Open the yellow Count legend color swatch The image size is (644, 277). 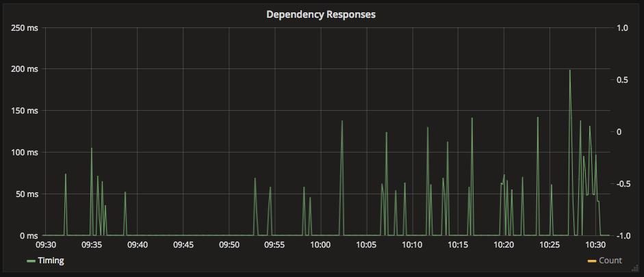(x=592, y=261)
